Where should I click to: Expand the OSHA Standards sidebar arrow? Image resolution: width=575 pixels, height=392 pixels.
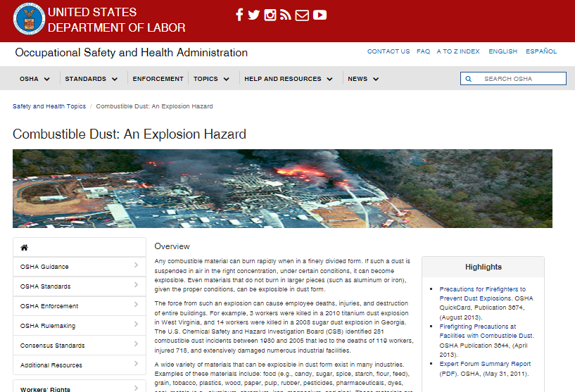tap(136, 285)
